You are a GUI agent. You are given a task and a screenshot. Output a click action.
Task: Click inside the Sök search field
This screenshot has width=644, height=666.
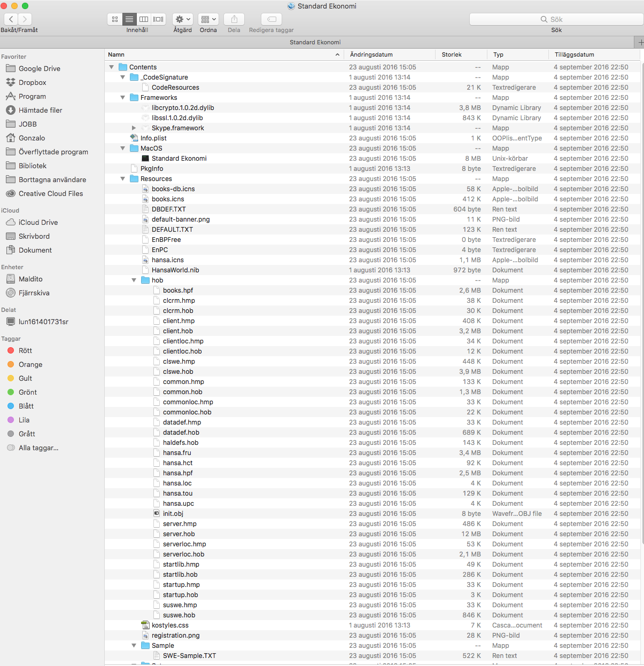556,19
